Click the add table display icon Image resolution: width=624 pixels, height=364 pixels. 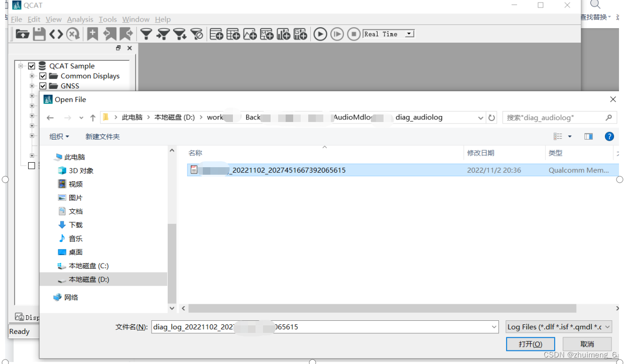point(233,34)
